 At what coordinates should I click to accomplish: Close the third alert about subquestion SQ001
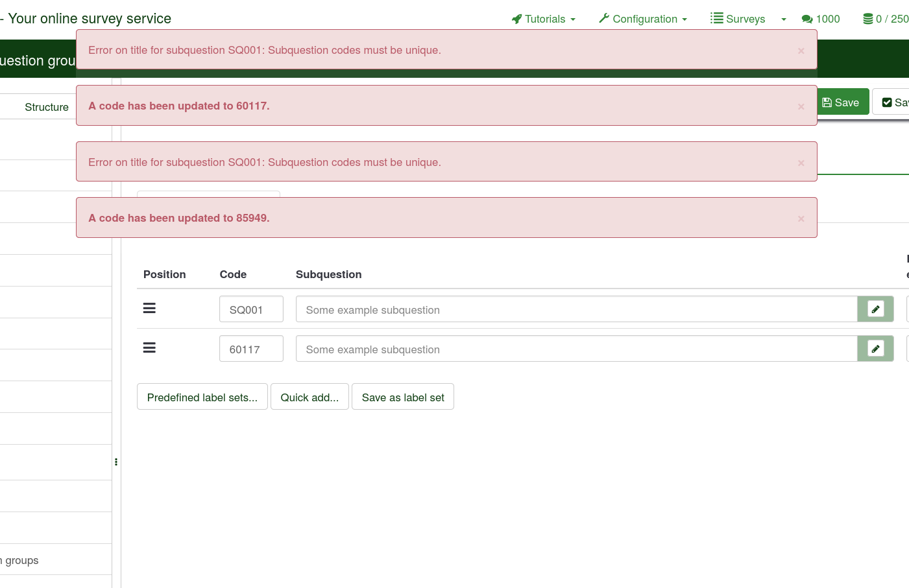801,163
